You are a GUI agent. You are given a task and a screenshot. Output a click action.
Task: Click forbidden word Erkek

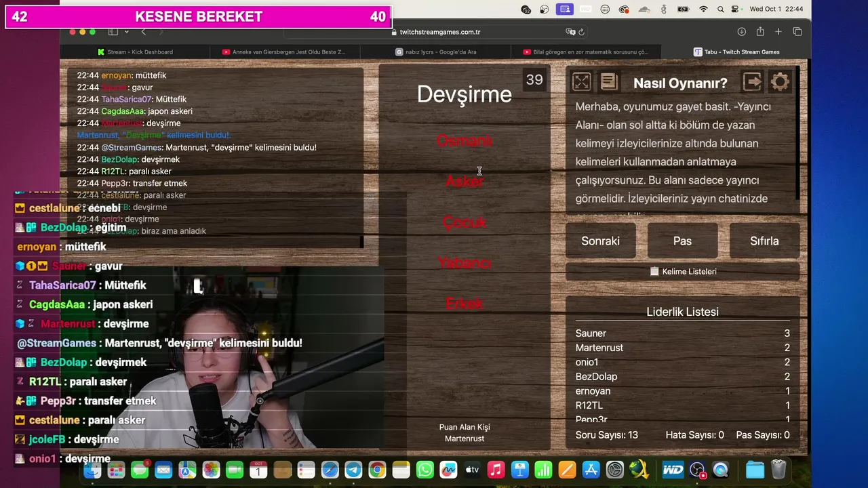click(464, 303)
